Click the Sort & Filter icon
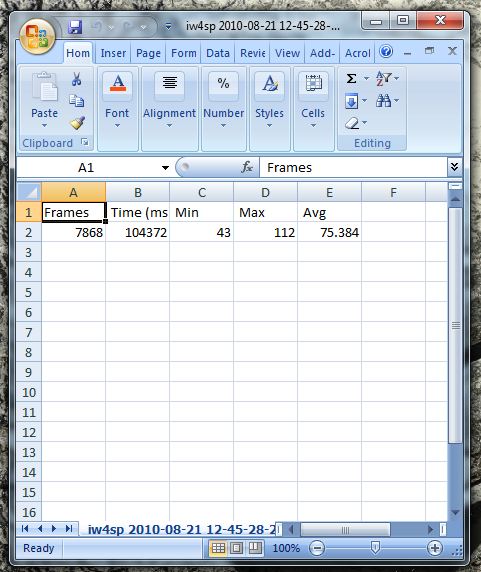Screen dimensions: 481x572 tap(384, 78)
